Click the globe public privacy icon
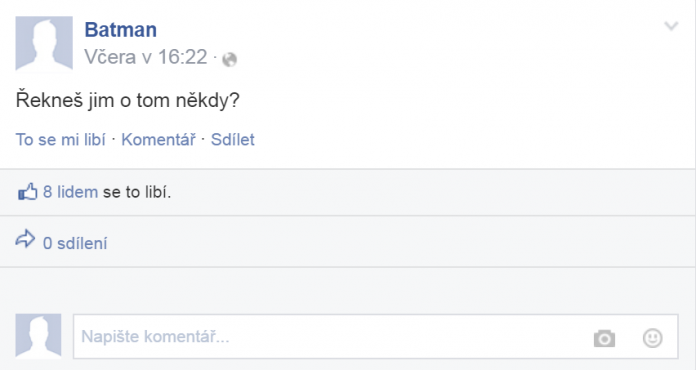 pos(229,59)
